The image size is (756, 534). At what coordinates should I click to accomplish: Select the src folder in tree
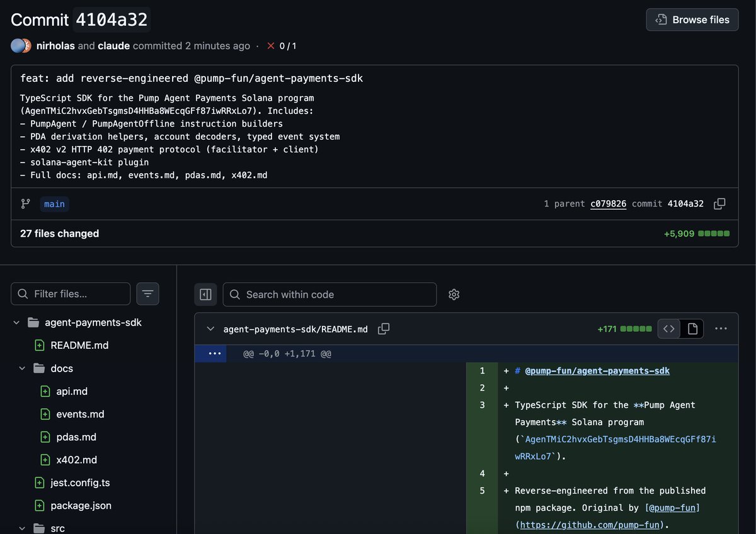(57, 528)
